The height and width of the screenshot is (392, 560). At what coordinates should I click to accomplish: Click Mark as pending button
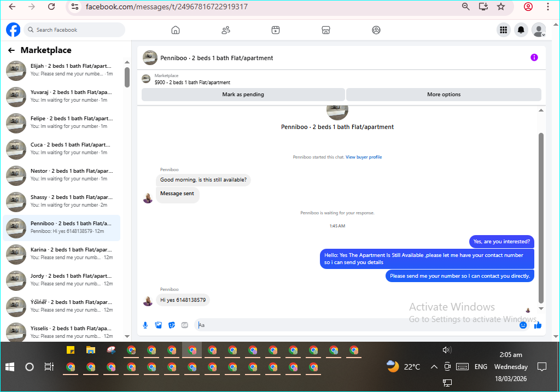pyautogui.click(x=243, y=95)
